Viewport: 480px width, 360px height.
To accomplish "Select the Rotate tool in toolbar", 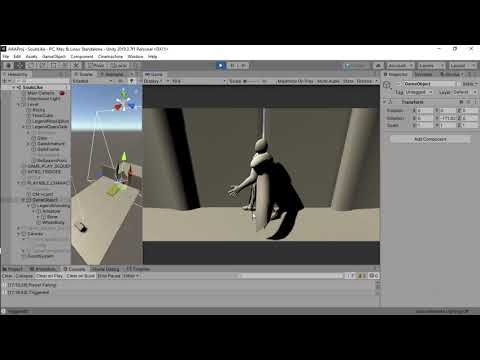I will pyautogui.click(x=31, y=66).
